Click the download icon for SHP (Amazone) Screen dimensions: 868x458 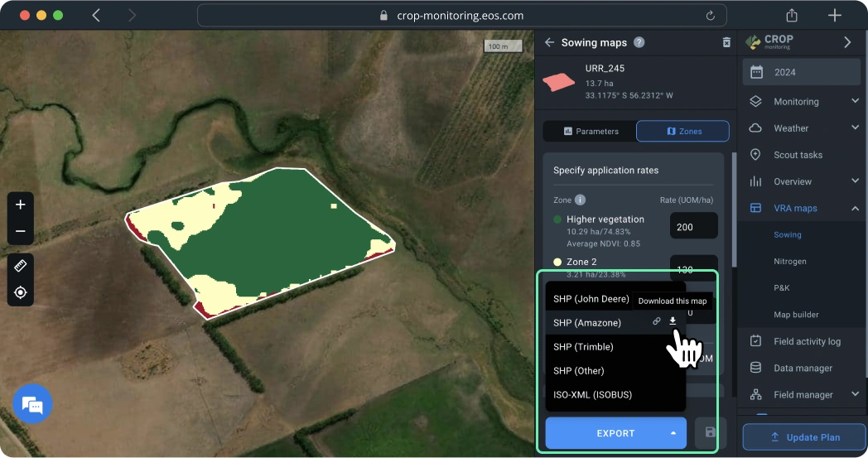pos(673,321)
